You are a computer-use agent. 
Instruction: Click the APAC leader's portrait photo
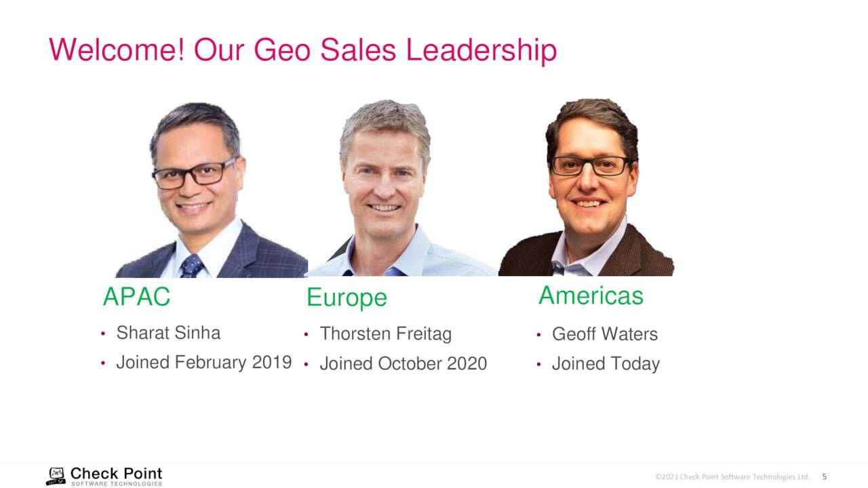[x=211, y=189]
